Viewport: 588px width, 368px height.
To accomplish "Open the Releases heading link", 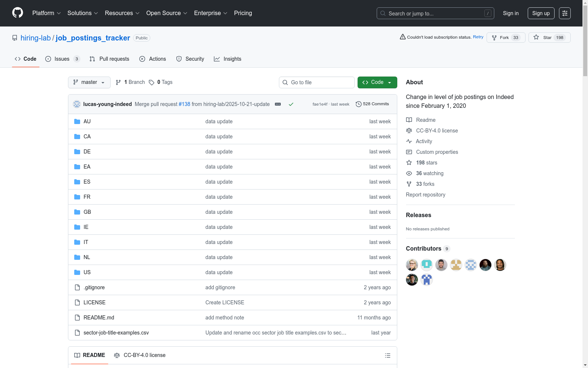I will coord(419,215).
